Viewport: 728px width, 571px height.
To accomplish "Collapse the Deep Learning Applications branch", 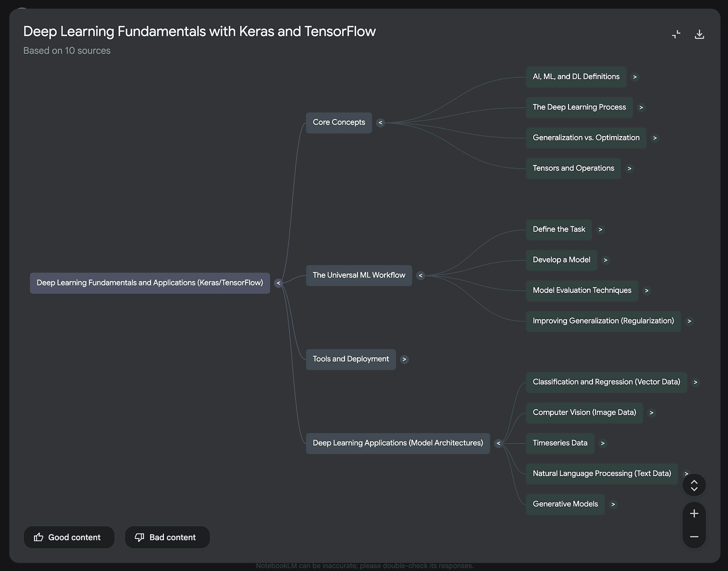I will point(498,443).
